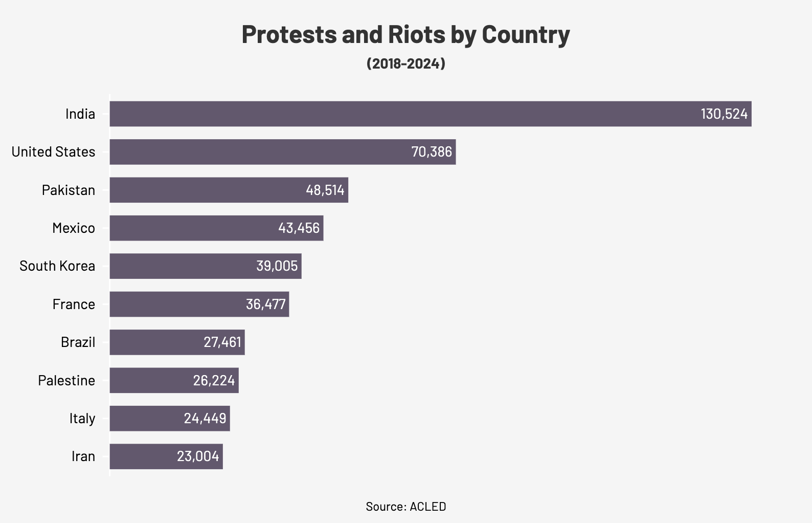Click the 130,524 value label
Viewport: 812px width, 523px height.
[x=724, y=114]
